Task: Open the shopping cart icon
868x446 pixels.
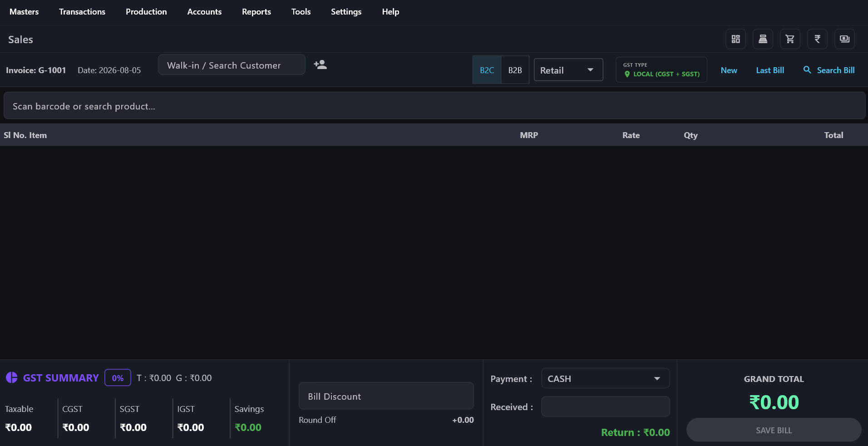Action: 790,39
